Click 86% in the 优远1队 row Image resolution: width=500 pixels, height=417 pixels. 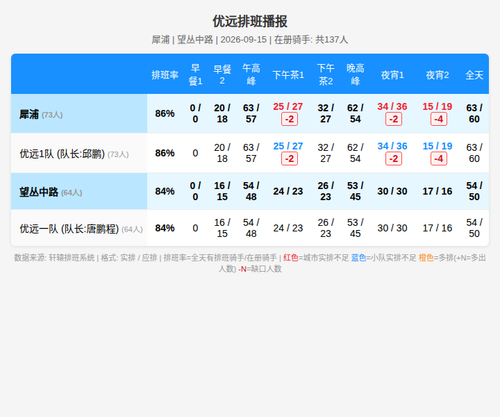165,153
